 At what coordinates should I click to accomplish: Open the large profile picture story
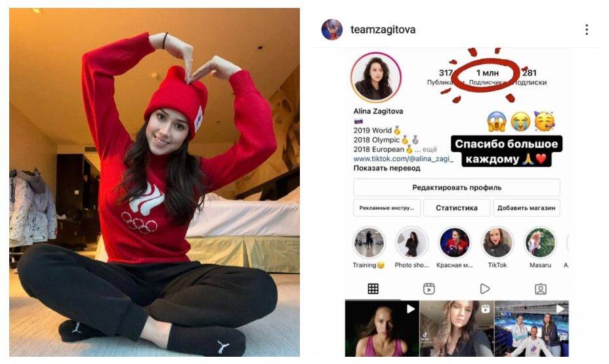[376, 77]
